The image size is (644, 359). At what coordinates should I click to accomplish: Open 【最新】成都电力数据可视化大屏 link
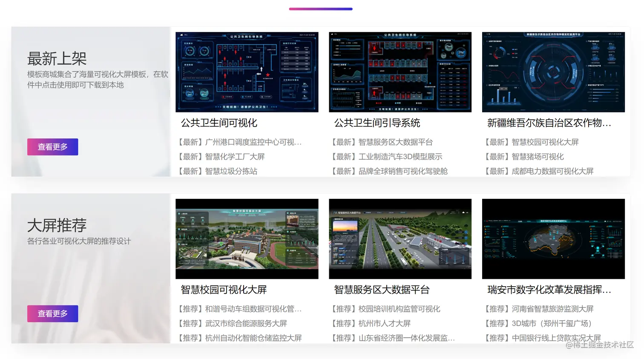point(538,171)
